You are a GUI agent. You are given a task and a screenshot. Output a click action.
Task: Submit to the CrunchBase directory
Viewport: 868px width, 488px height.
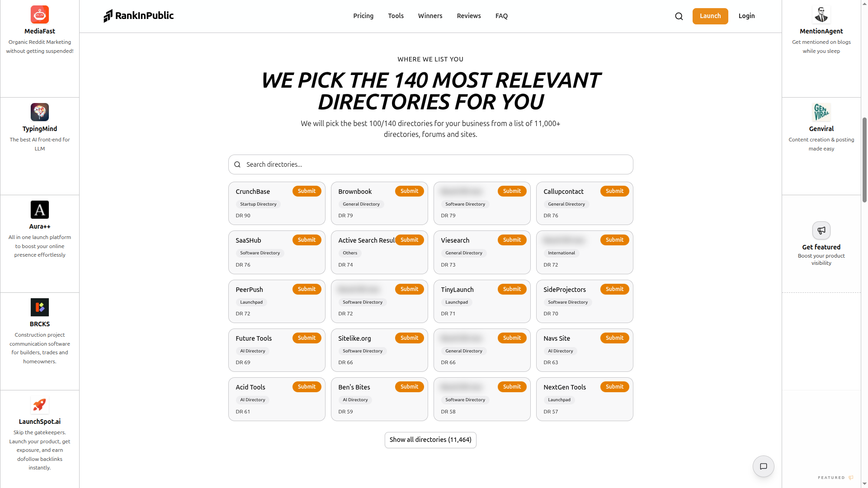pyautogui.click(x=307, y=191)
